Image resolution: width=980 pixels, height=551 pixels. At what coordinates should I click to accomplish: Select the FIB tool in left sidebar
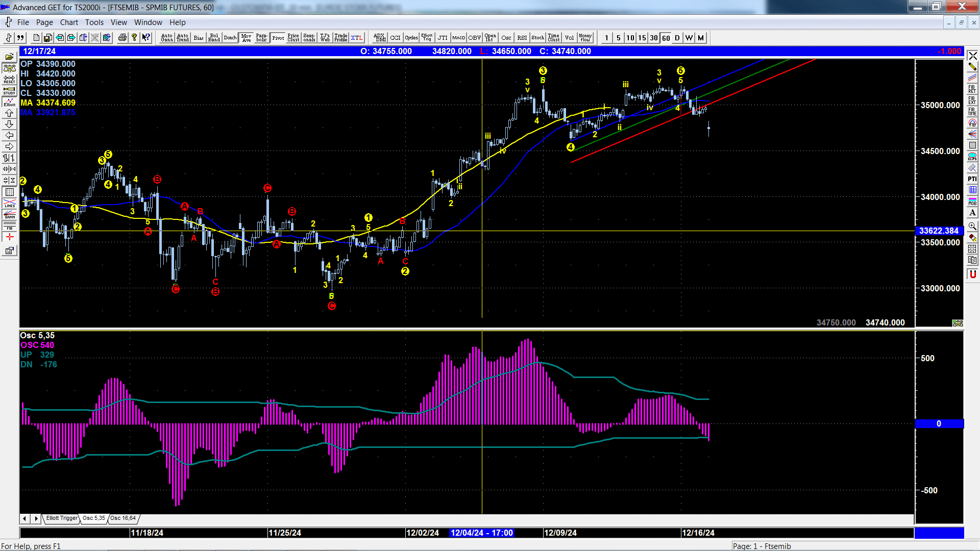coord(9,226)
